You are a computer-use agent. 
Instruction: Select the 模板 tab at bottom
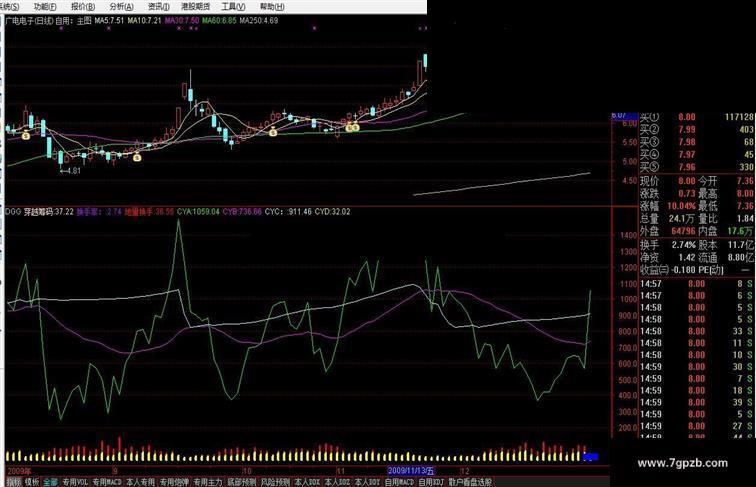click(x=32, y=482)
